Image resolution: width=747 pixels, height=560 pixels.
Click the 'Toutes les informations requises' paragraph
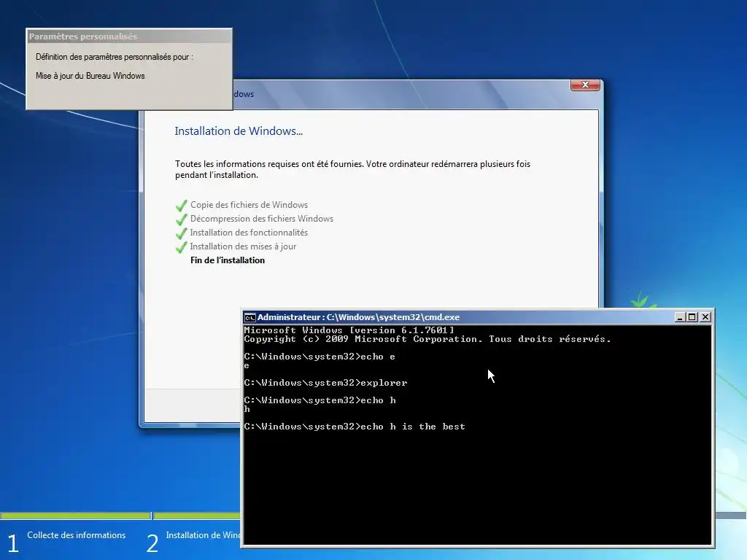pos(352,169)
